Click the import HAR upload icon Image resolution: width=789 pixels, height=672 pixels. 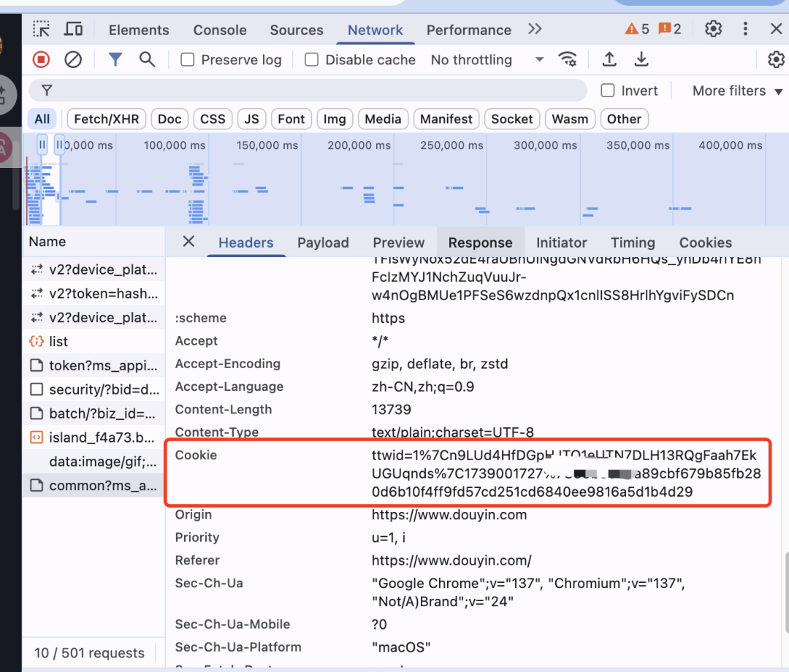click(609, 60)
